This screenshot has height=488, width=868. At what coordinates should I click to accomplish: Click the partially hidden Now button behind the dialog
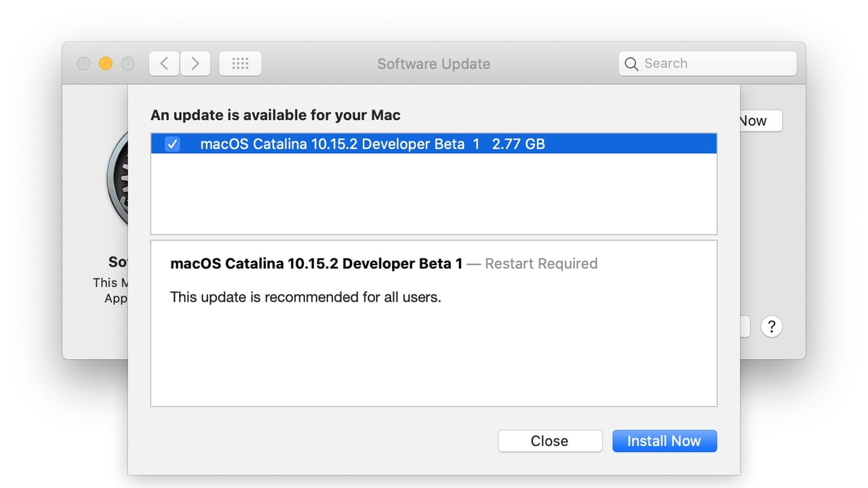[761, 121]
